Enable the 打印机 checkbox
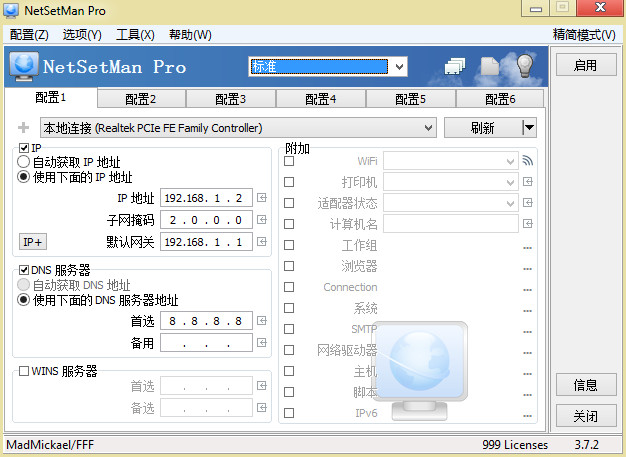The width and height of the screenshot is (626, 457). 289,182
